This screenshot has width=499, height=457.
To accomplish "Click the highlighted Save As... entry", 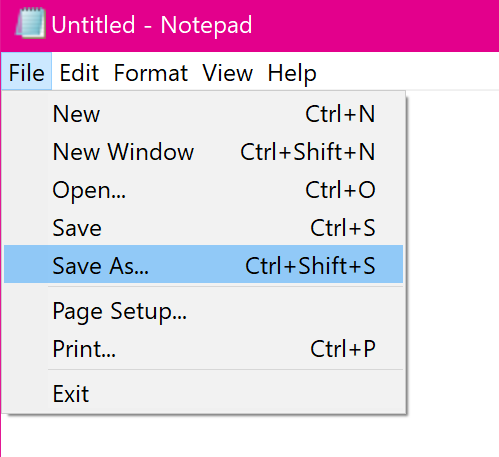I will (x=203, y=264).
